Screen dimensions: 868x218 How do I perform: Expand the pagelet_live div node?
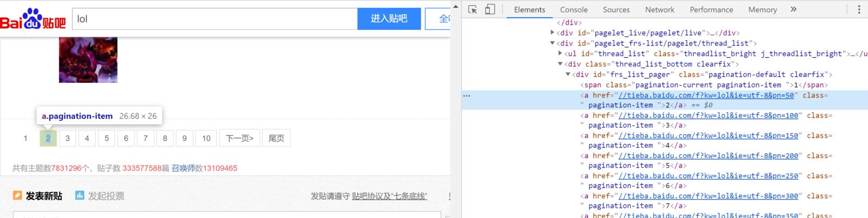click(552, 33)
